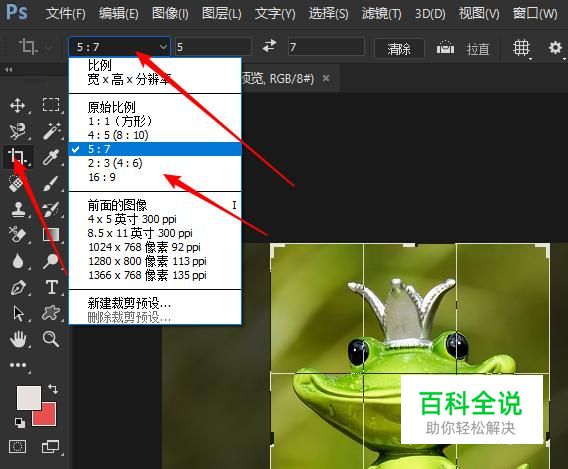Toggle Quick Mask mode
Screen dimensions: 568x469
click(17, 447)
